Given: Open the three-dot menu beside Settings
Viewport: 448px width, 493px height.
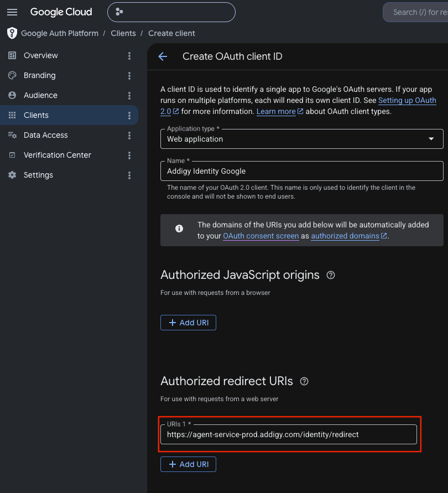Looking at the screenshot, I should pos(129,175).
